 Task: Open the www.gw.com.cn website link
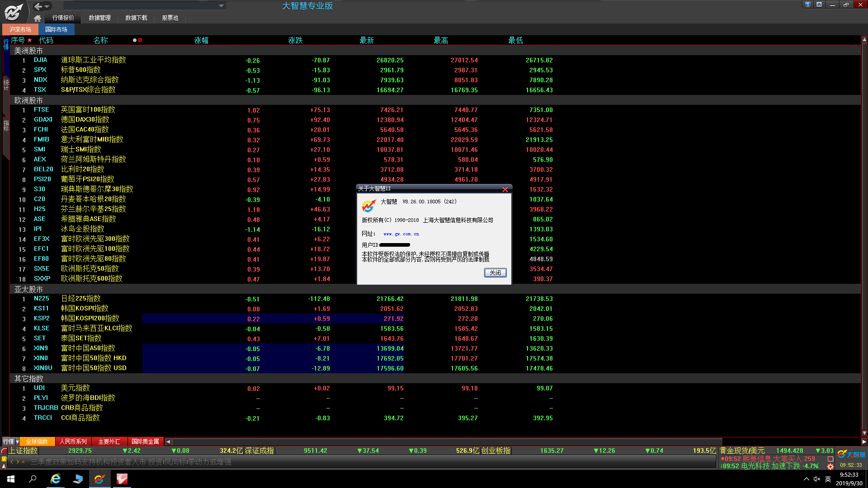401,234
